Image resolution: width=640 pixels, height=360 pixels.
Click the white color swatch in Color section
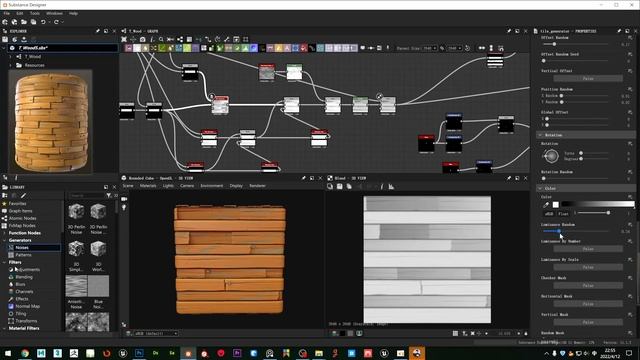click(x=556, y=204)
